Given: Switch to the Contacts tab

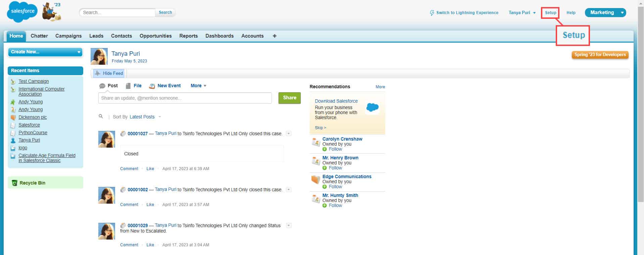Looking at the screenshot, I should 121,36.
